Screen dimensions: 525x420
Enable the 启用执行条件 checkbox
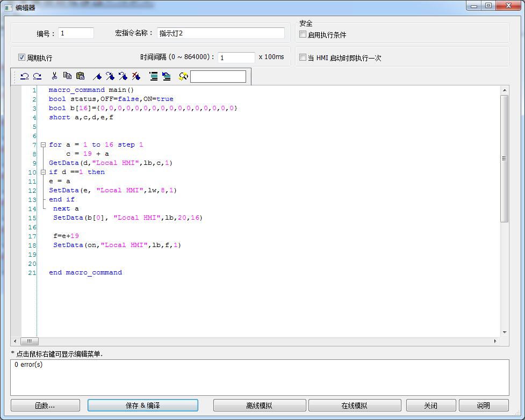(303, 35)
